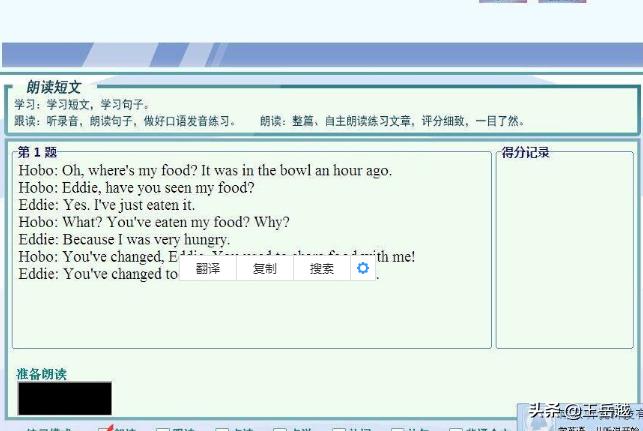Image resolution: width=643 pixels, height=431 pixels.
Task: Click 搜索 in the selection popup
Action: coord(322,269)
